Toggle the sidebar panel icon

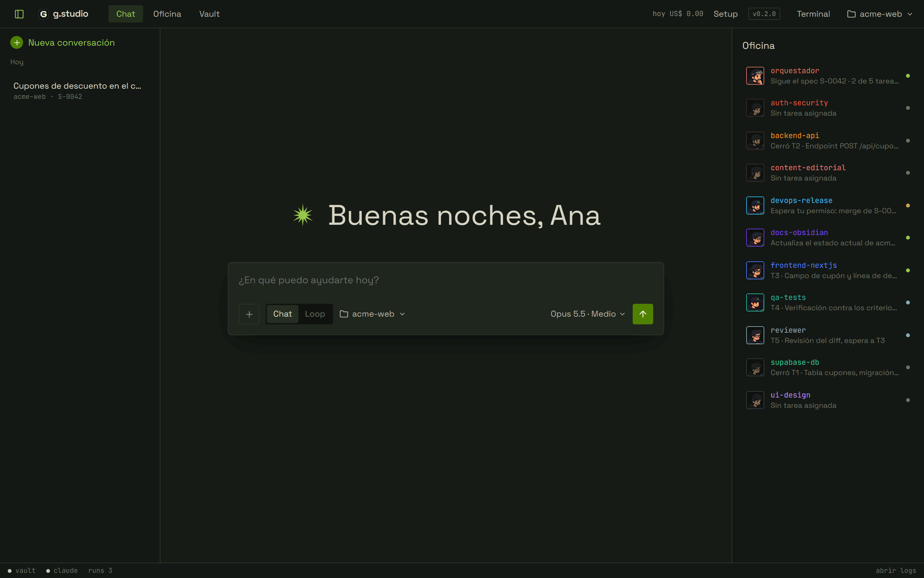click(x=19, y=14)
